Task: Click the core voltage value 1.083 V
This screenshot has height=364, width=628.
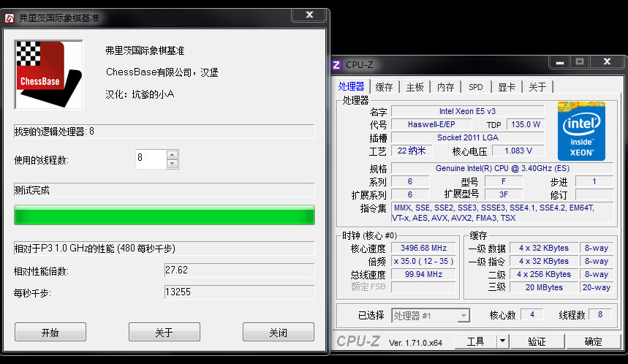Action: (518, 151)
